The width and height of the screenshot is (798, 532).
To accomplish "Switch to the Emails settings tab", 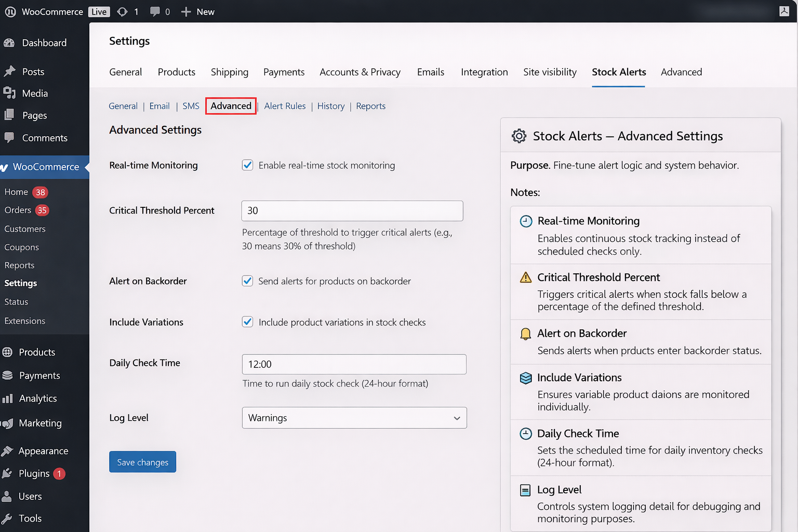I will [x=430, y=72].
